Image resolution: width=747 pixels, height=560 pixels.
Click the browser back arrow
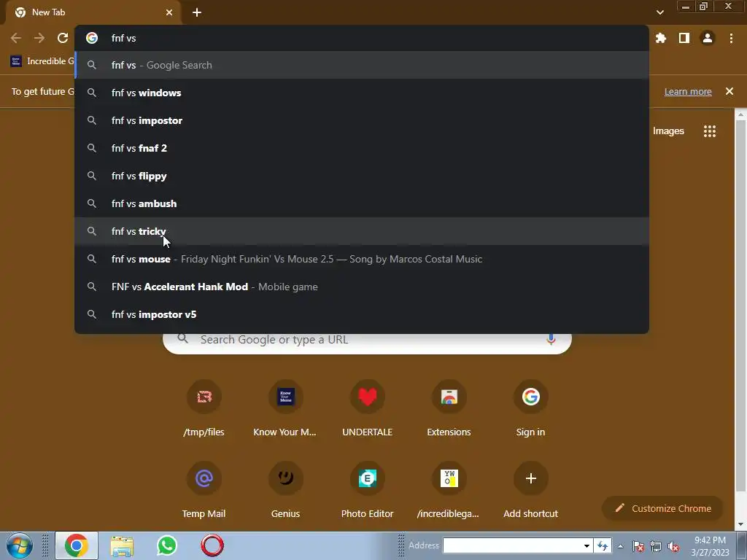(16, 38)
